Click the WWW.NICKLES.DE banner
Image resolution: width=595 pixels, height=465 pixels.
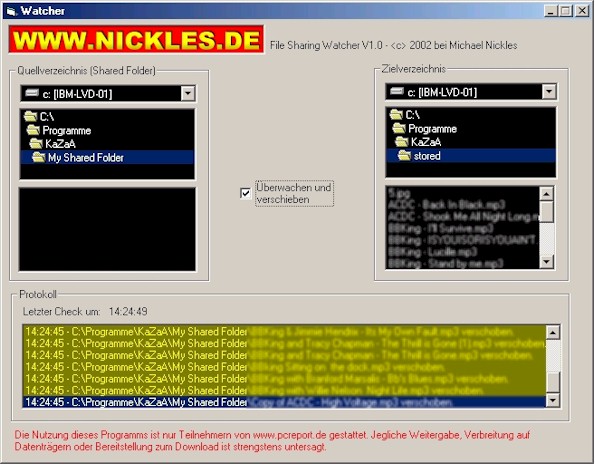coord(136,39)
